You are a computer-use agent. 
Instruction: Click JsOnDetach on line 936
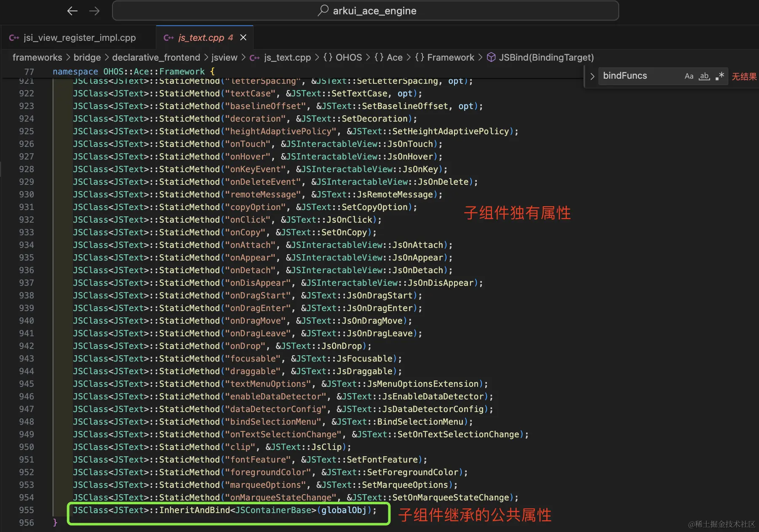tap(417, 270)
